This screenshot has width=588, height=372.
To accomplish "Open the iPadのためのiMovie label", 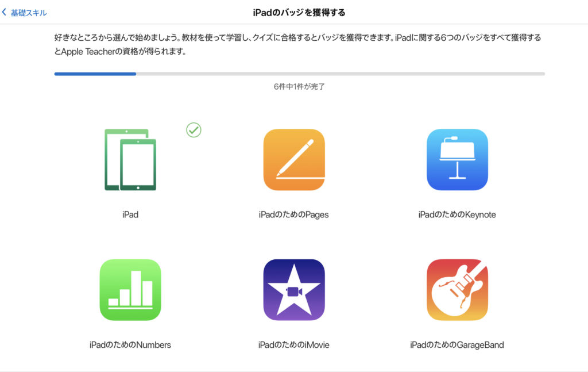I will tap(293, 345).
